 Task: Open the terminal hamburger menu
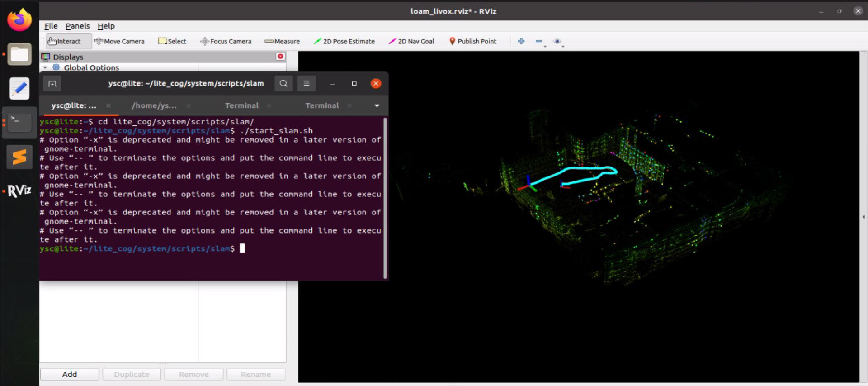click(x=306, y=83)
